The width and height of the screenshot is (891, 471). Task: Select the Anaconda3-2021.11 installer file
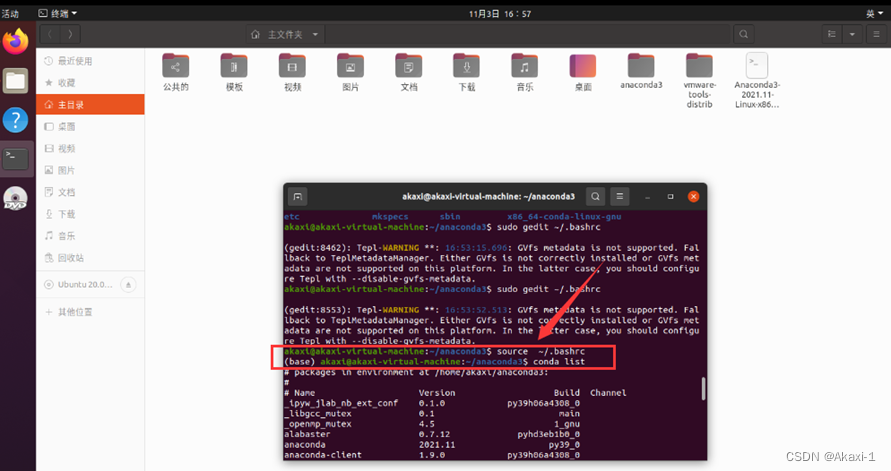click(757, 81)
